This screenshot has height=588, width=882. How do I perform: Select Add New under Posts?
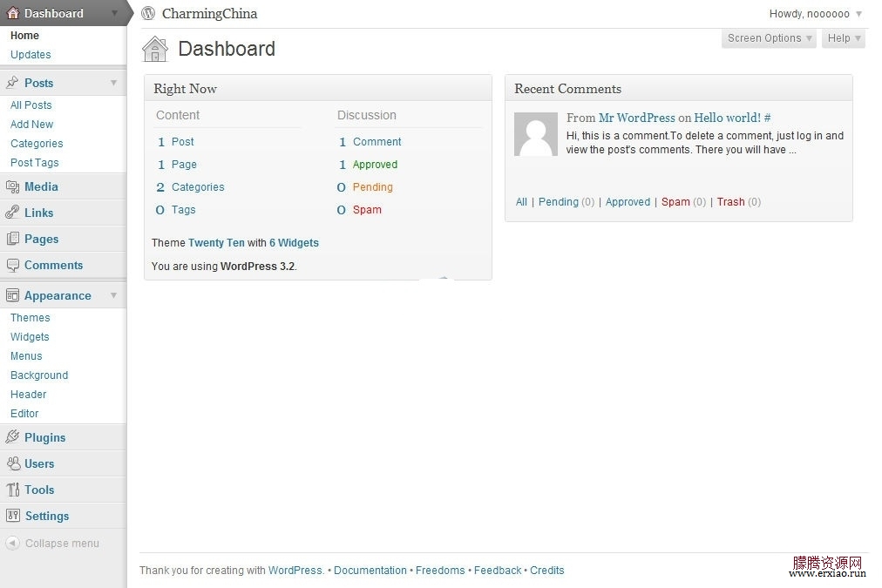coord(31,125)
